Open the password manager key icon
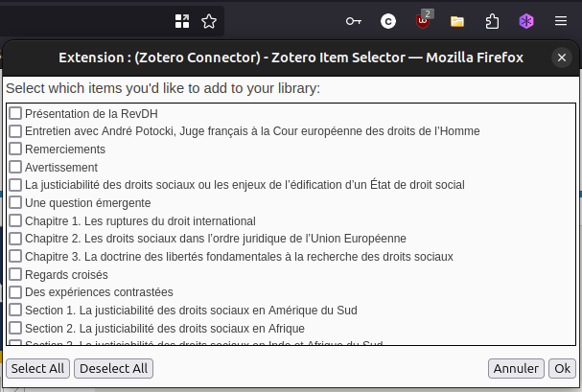Screen dimensions: 582x392 pos(354,21)
